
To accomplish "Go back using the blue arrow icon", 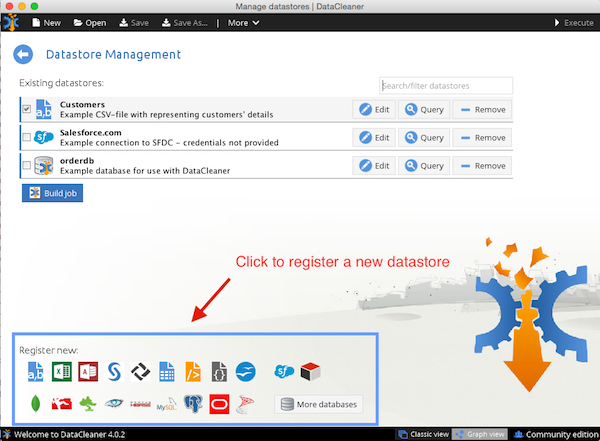I will 23,54.
